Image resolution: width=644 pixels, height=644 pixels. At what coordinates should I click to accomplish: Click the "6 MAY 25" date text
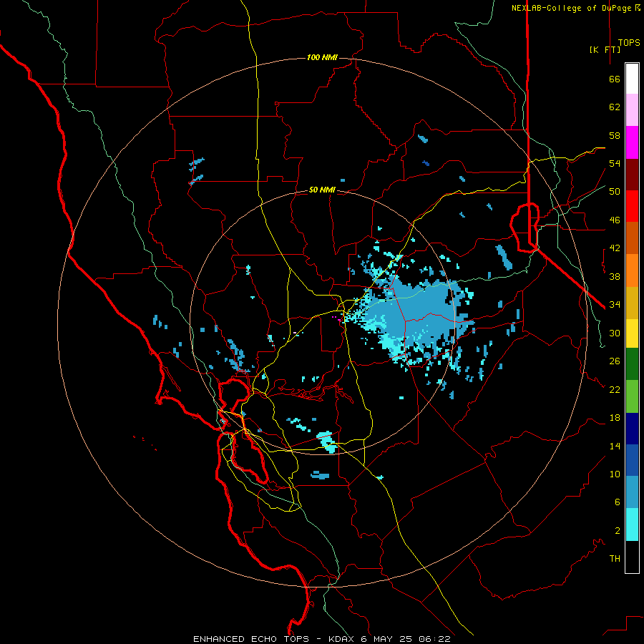pyautogui.click(x=388, y=639)
